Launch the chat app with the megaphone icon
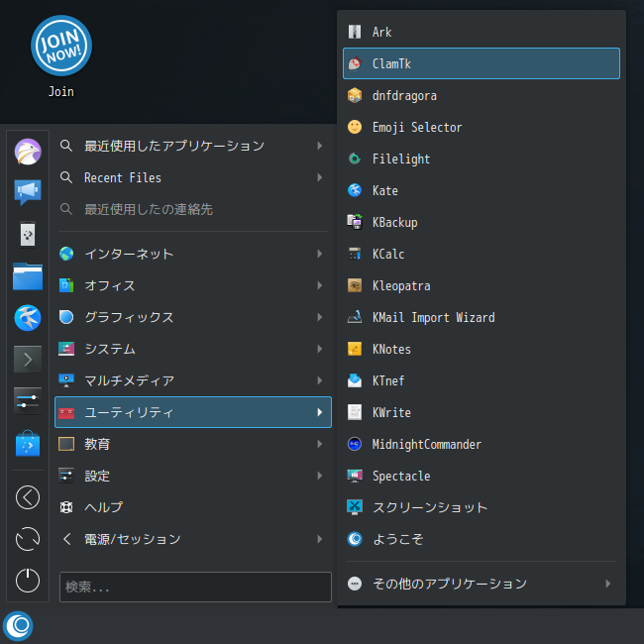This screenshot has width=644, height=644. pos(28,192)
